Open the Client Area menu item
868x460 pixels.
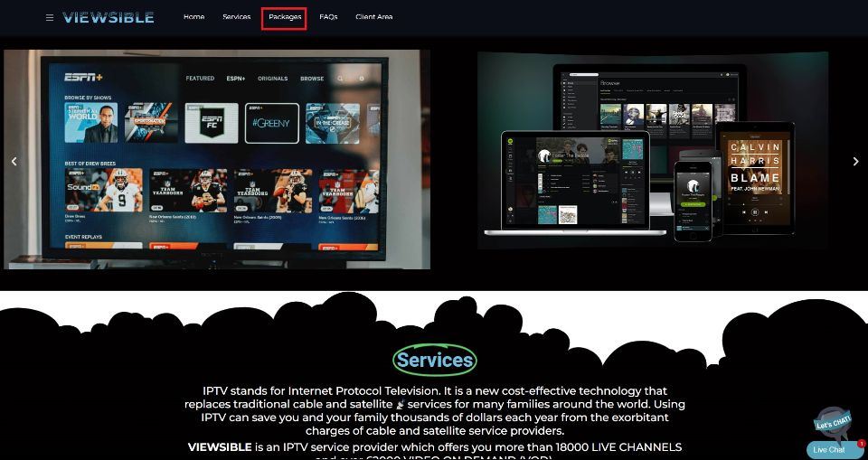[x=373, y=17]
